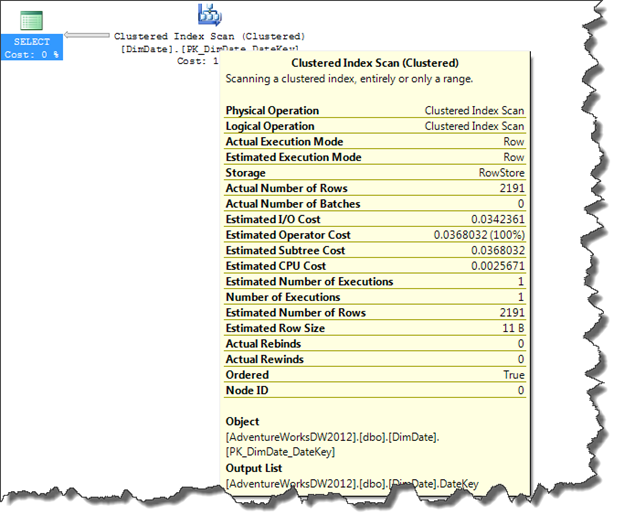Click the Estimated Number of Rows value 2191
Viewport: 624px width, 525px height.
point(512,312)
